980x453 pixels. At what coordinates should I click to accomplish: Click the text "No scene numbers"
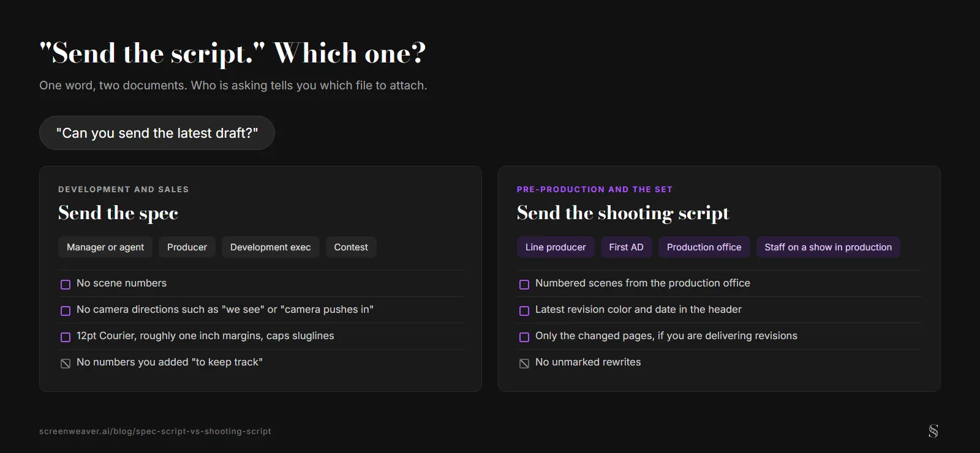(121, 283)
